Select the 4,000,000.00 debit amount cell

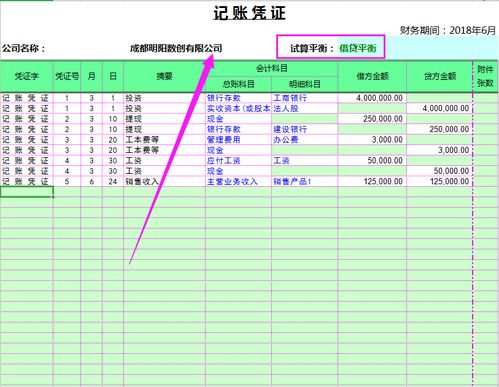click(372, 98)
